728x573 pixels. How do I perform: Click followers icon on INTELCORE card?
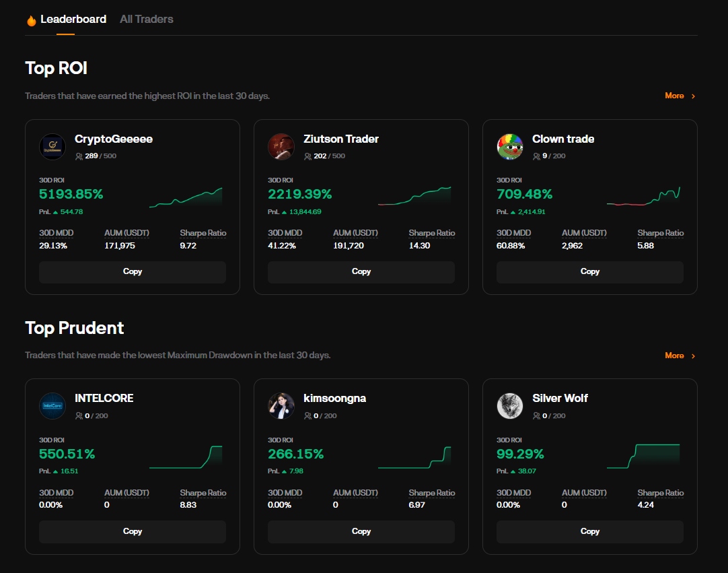79,416
